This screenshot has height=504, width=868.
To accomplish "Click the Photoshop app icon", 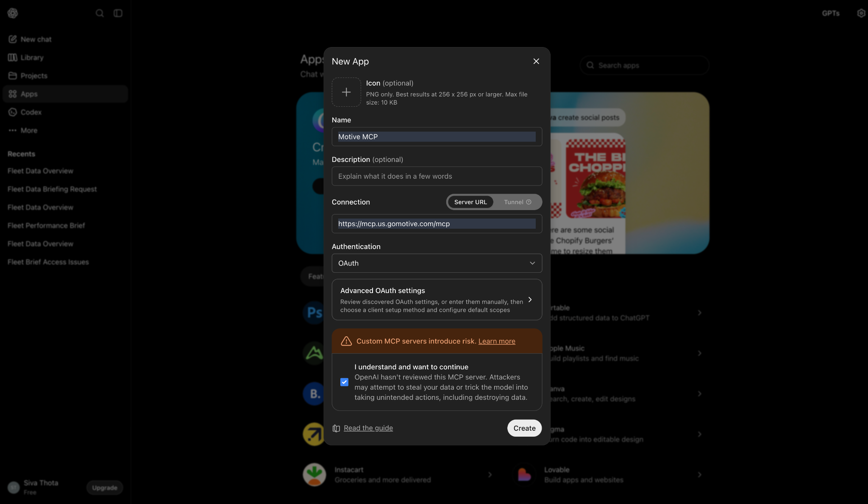I will [313, 313].
